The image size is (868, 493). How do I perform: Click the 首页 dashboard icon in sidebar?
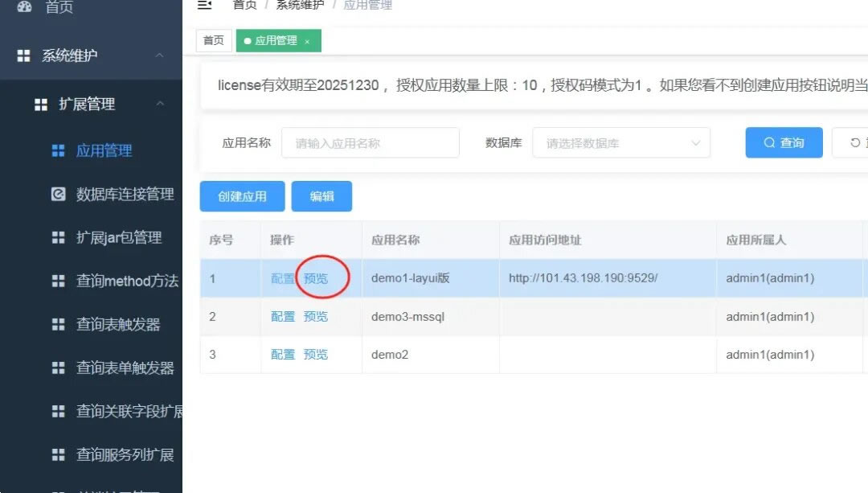pos(24,6)
